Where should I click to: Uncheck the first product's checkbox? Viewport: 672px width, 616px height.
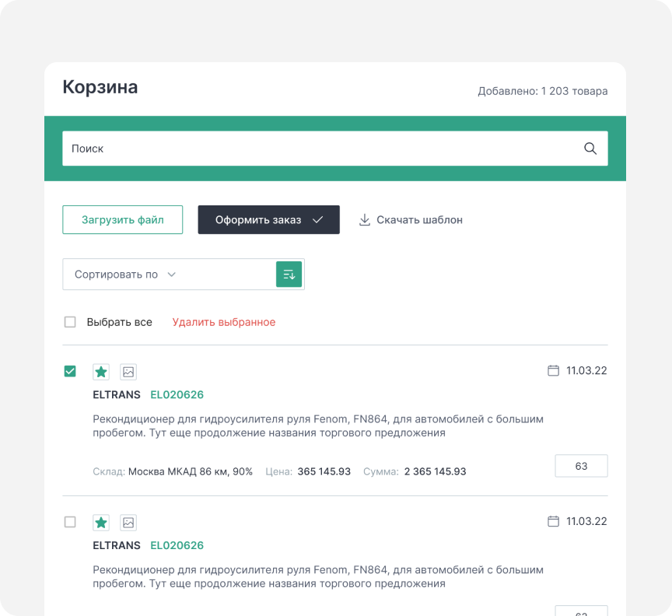(x=70, y=372)
